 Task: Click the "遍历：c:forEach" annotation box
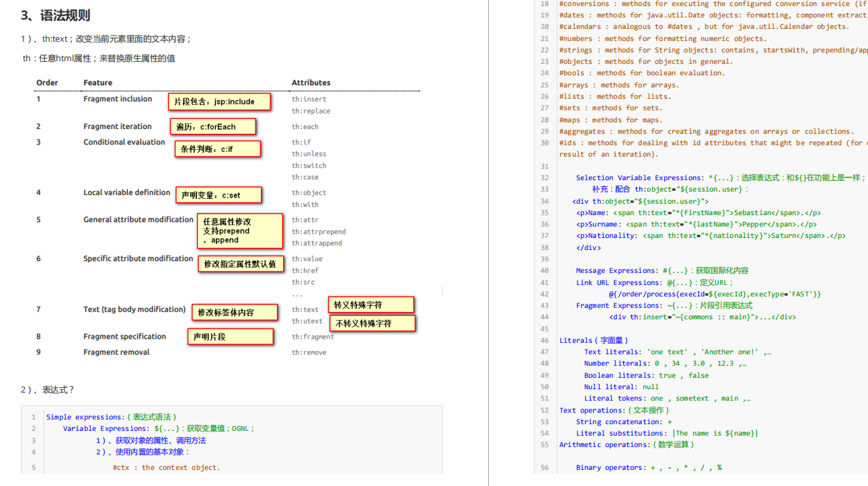tap(212, 126)
